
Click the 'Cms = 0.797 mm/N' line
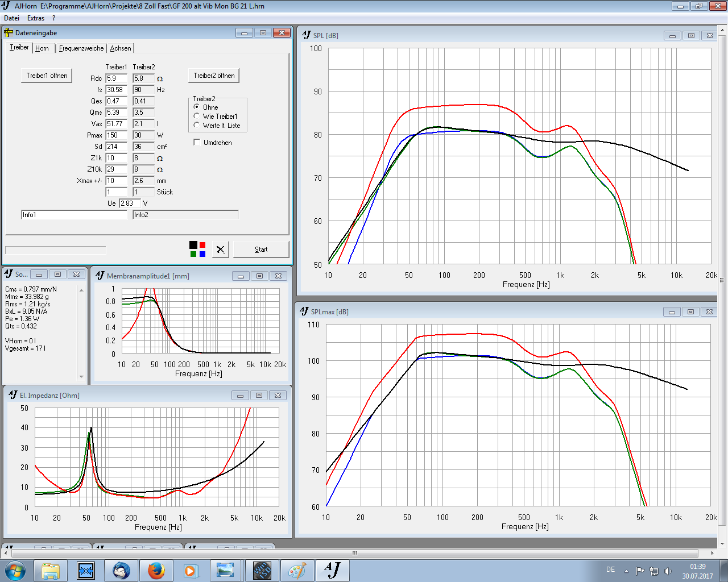coord(31,289)
